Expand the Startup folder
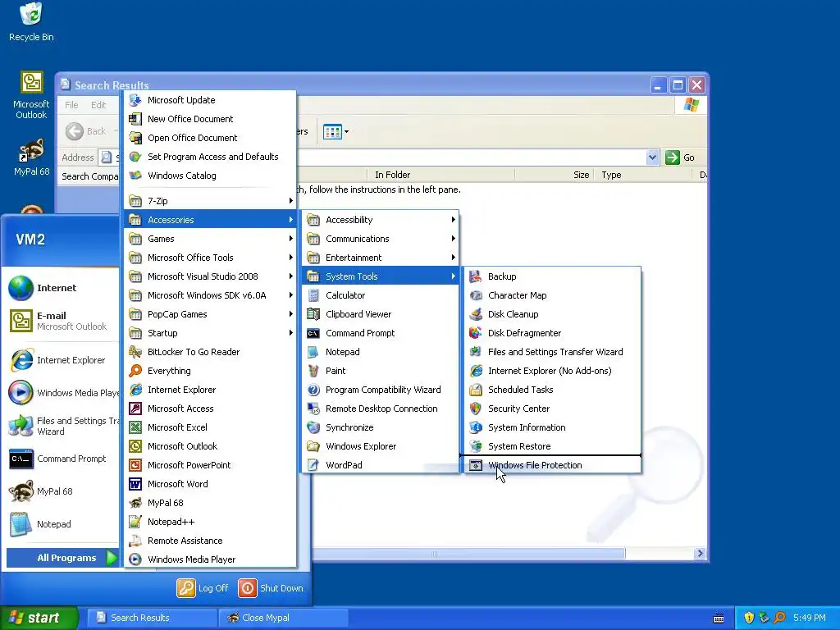The height and width of the screenshot is (630, 840). click(x=210, y=333)
